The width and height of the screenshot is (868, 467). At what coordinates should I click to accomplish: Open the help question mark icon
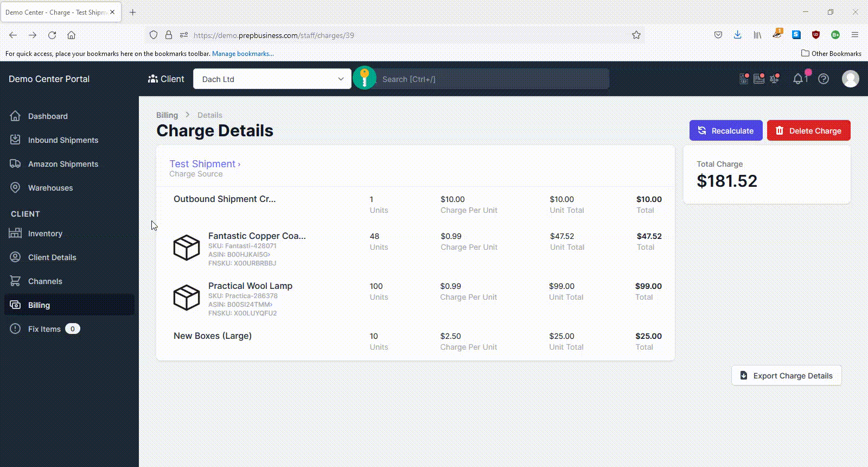pos(824,79)
